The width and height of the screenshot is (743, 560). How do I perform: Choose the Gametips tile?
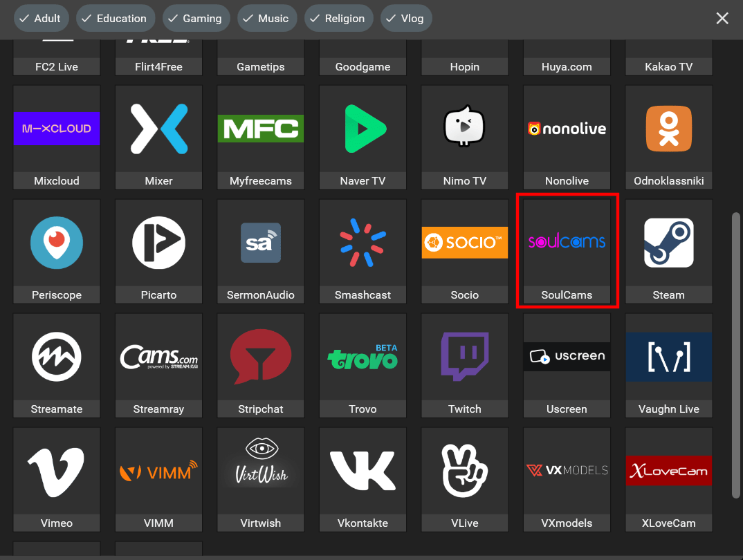click(261, 58)
